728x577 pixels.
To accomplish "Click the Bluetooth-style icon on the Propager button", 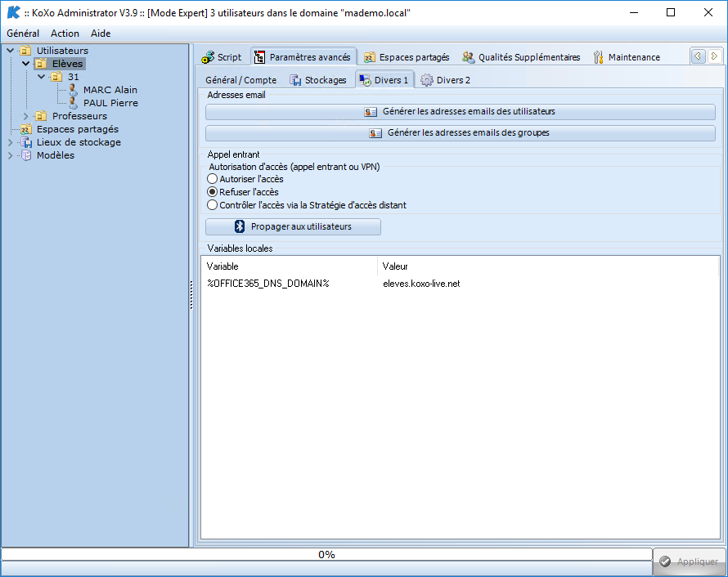I will pos(240,226).
